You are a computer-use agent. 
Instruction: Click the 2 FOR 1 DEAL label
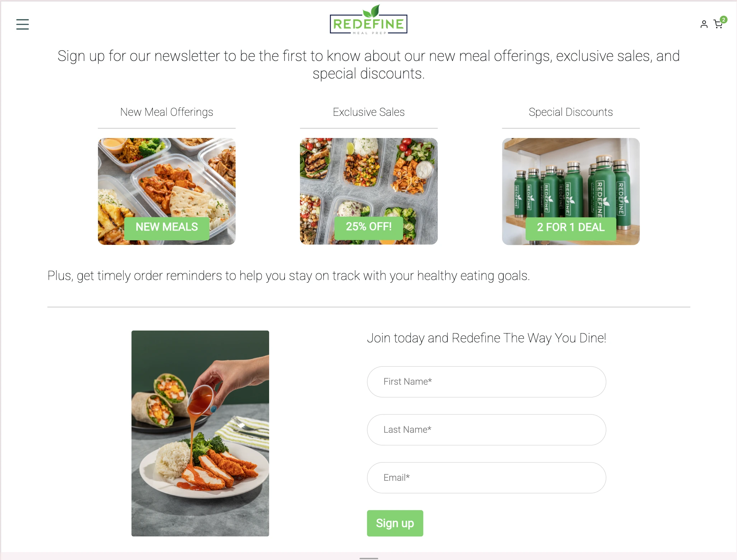(571, 227)
